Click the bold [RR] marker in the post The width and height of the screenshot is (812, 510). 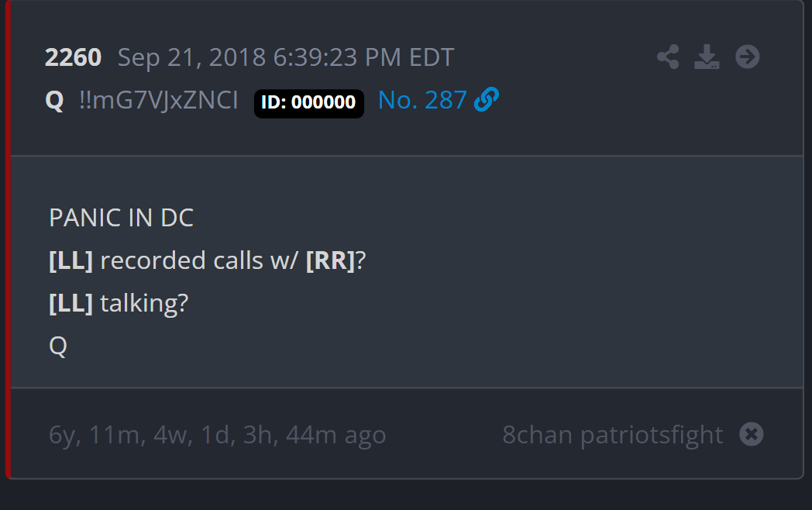[330, 260]
